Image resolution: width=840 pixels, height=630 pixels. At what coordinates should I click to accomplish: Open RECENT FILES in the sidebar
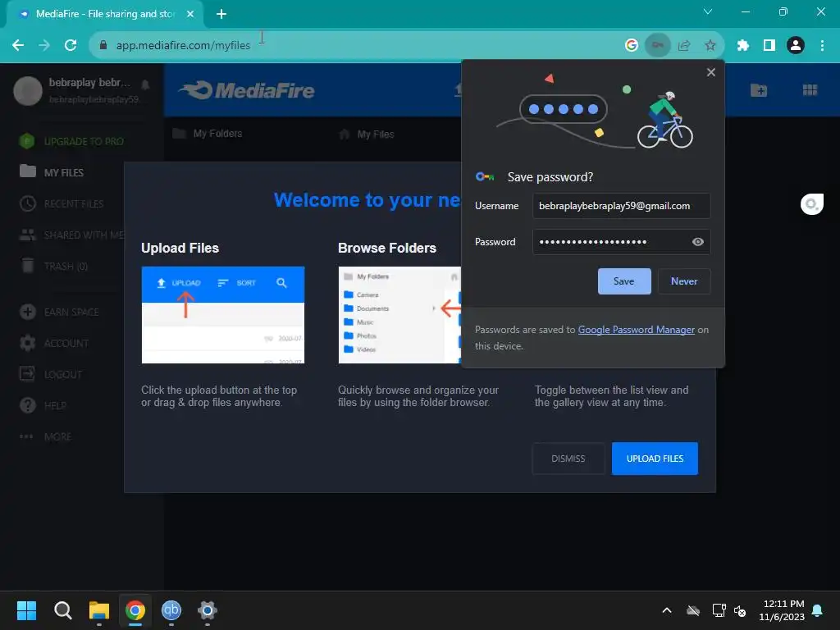pyautogui.click(x=61, y=203)
